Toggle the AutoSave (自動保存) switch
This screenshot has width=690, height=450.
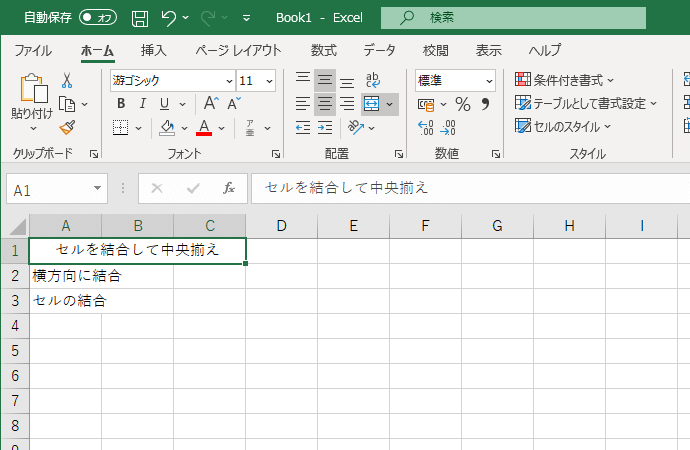(98, 18)
